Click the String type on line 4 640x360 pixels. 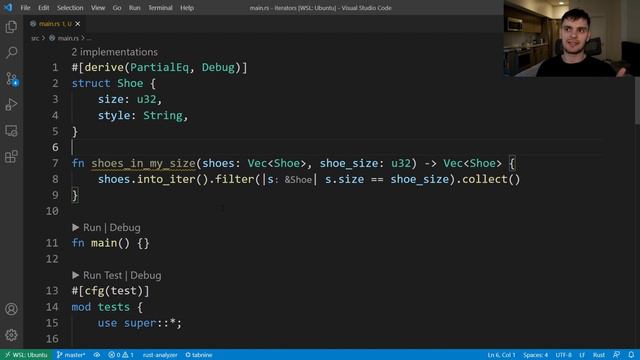coord(163,116)
